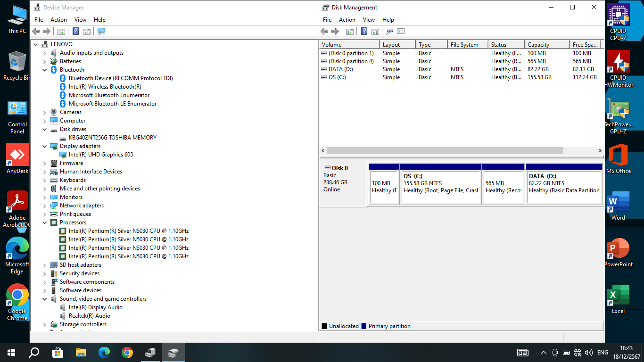Collapse the Display adapters node
Image resolution: width=644 pixels, height=362 pixels.
45,146
